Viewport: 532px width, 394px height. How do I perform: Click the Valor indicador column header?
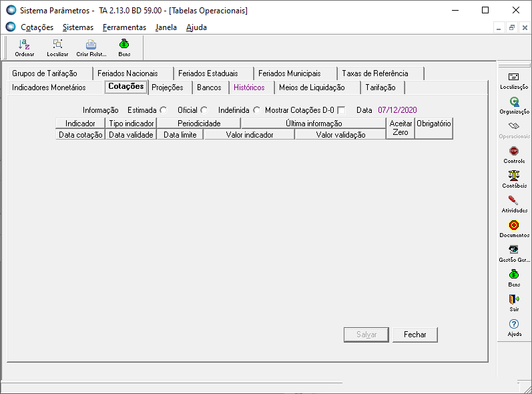point(250,134)
